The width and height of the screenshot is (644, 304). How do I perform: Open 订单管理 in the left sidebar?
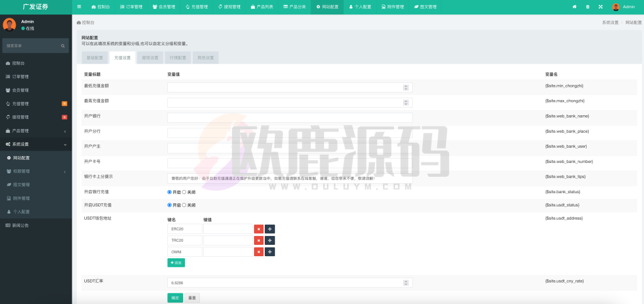(36, 77)
